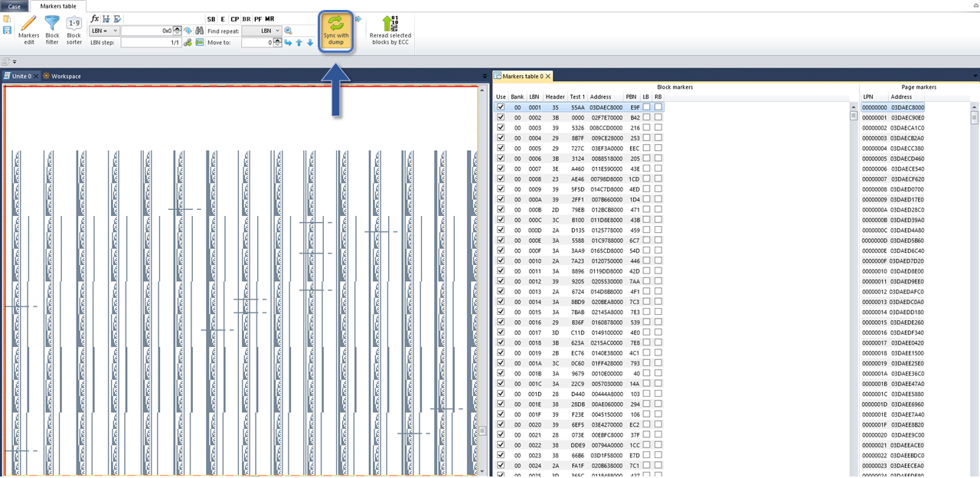Open the quick access dropdown arrow below toolbar
The width and height of the screenshot is (980, 478).
[x=15, y=62]
